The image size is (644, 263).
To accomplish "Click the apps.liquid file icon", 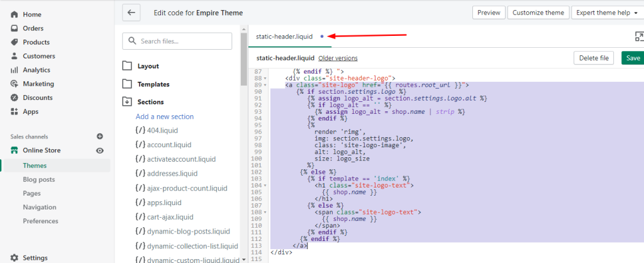I will [x=140, y=203].
